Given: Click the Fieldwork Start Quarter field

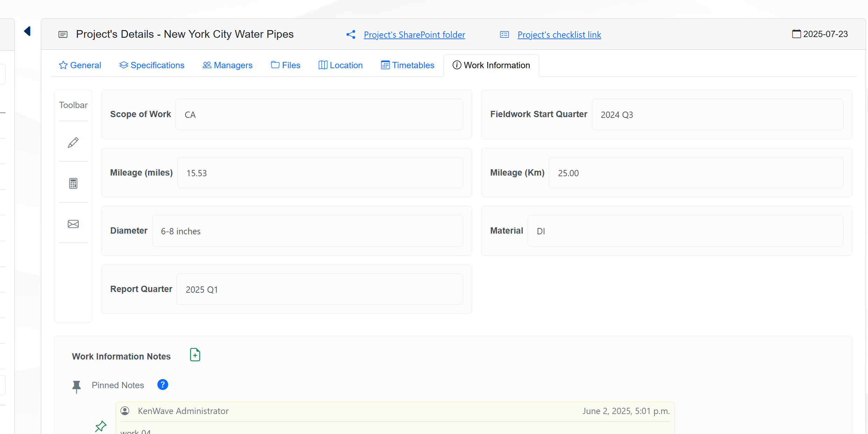Looking at the screenshot, I should [x=717, y=114].
